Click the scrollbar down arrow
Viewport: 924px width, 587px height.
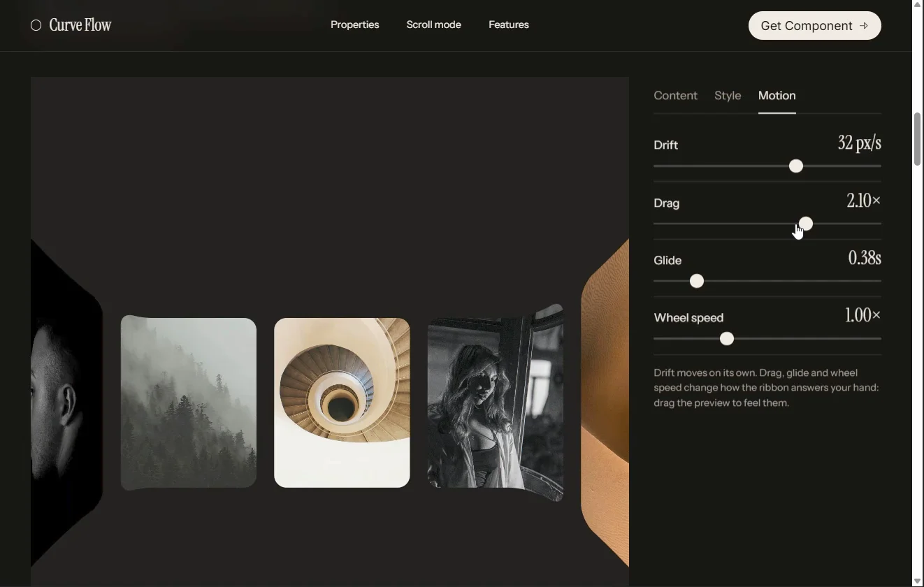point(918,581)
